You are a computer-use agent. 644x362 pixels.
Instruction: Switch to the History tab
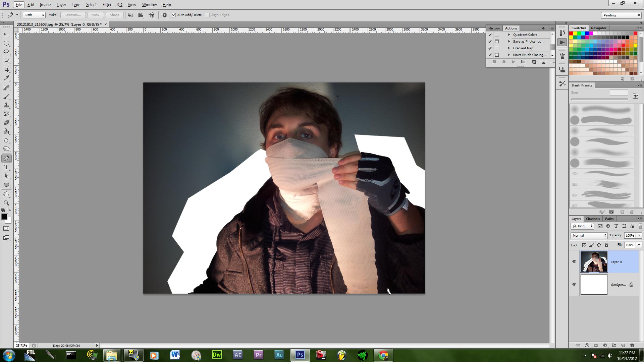[494, 28]
